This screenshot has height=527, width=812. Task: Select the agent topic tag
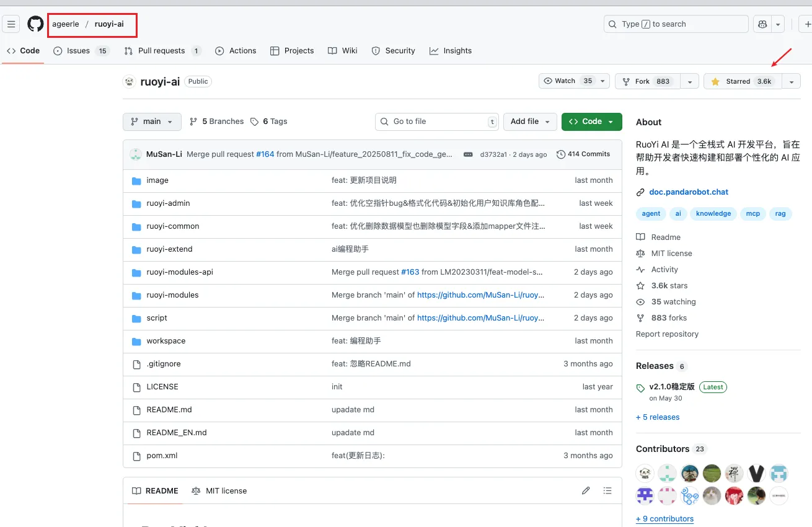pos(651,213)
